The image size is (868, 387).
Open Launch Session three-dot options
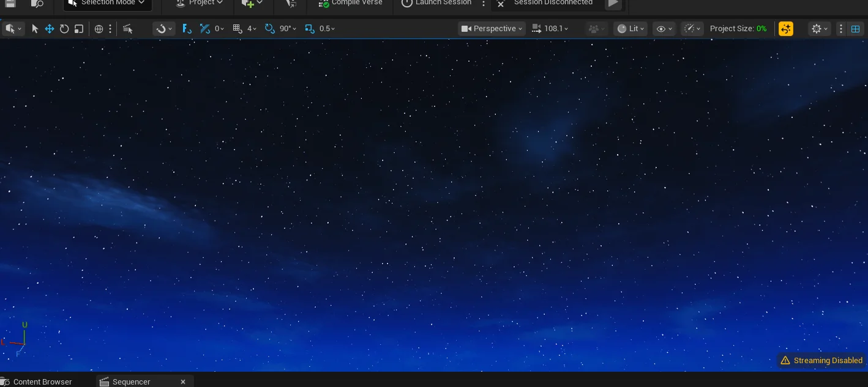pyautogui.click(x=484, y=4)
